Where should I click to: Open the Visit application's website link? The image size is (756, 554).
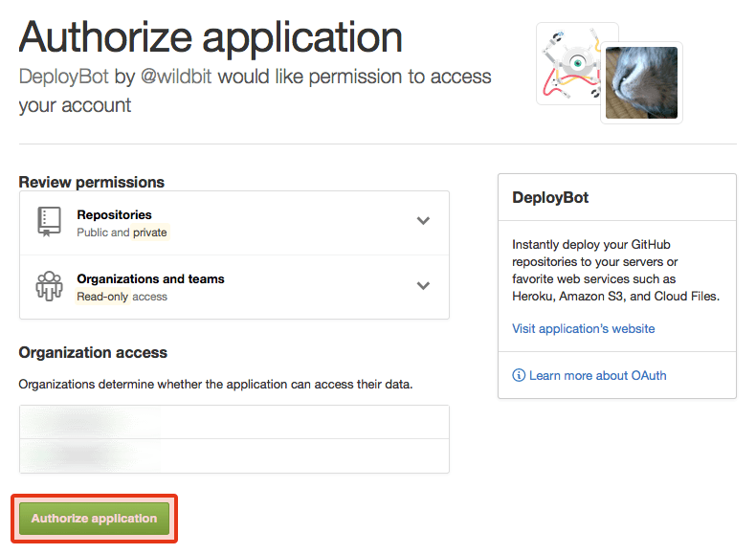[x=583, y=328]
